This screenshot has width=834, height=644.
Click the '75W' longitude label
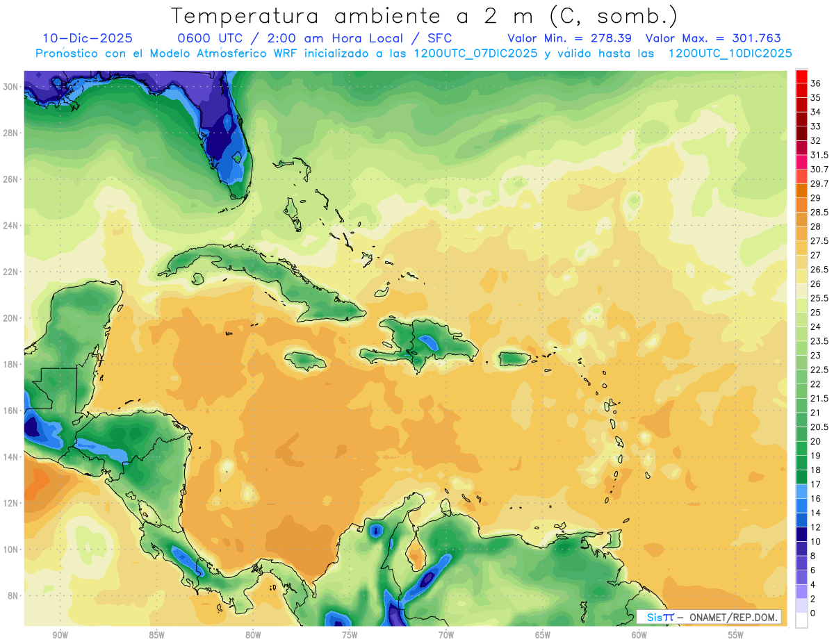(x=350, y=635)
